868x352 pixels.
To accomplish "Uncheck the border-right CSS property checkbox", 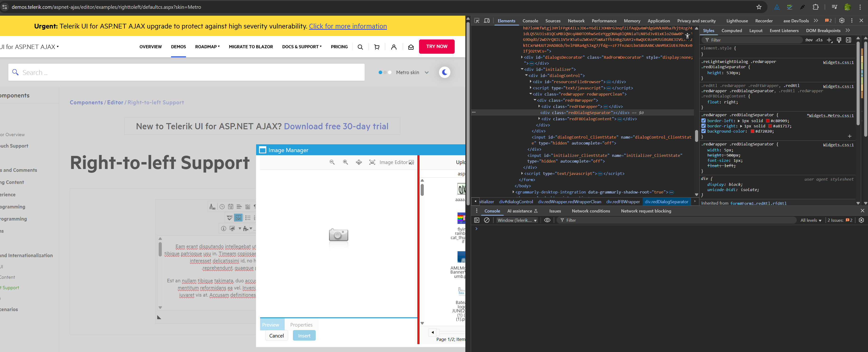I will tap(704, 126).
